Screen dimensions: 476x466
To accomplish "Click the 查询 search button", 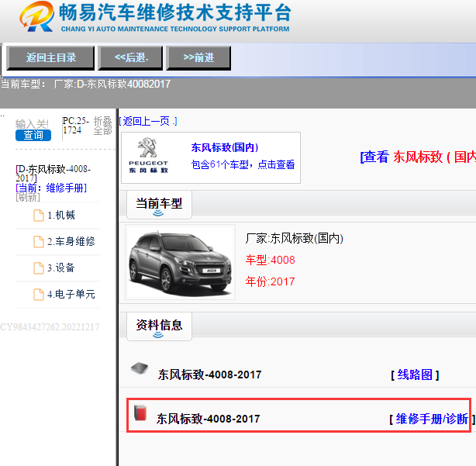I will [x=33, y=135].
